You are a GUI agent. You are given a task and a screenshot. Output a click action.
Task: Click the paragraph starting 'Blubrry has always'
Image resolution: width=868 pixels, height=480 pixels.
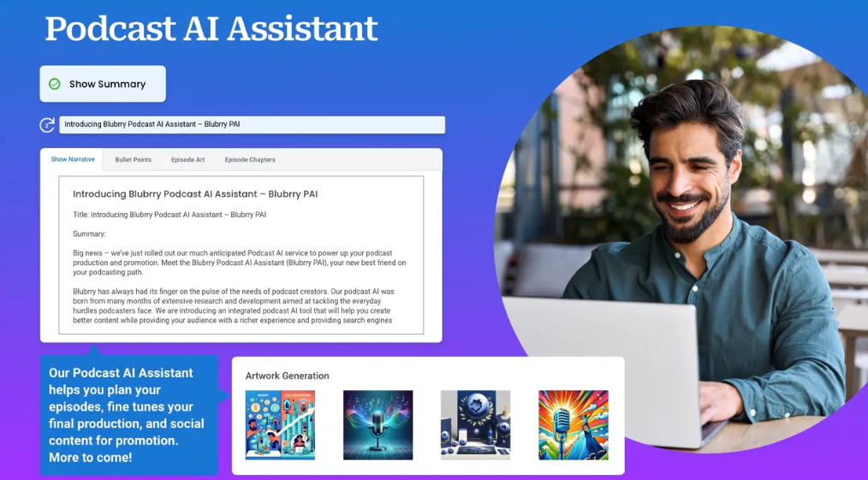tap(233, 305)
